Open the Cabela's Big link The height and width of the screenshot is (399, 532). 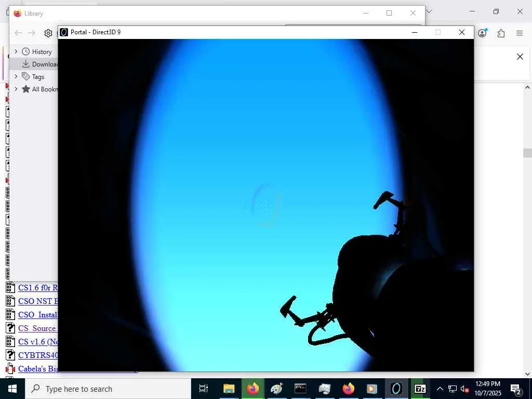[38, 369]
